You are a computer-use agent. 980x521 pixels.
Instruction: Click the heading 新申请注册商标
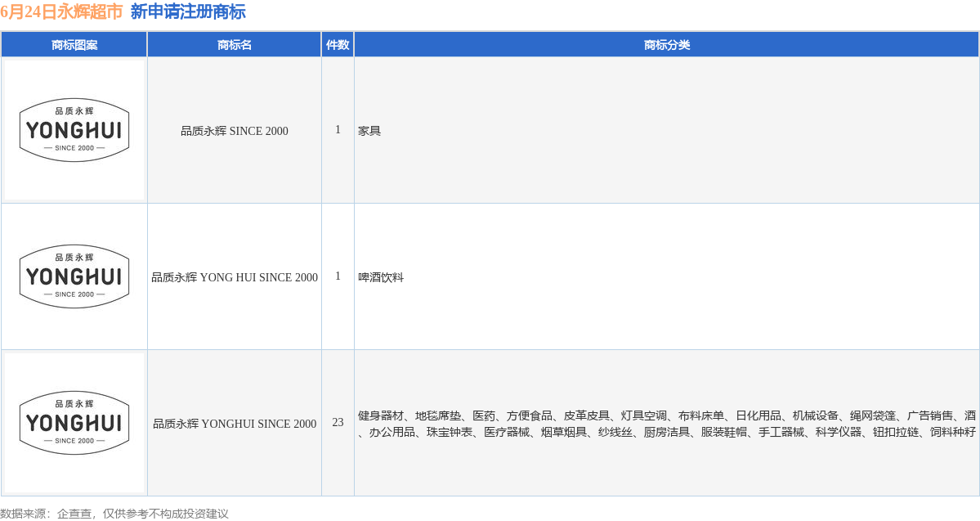point(188,11)
